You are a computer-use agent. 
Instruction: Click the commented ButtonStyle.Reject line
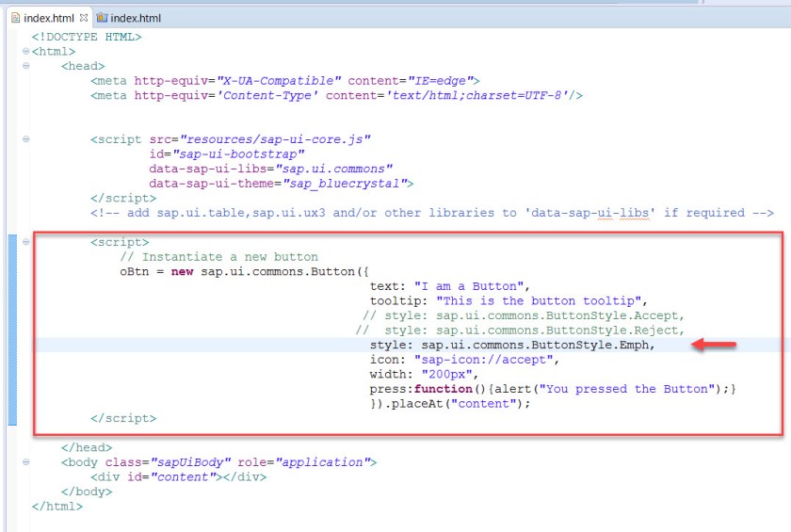(x=520, y=330)
